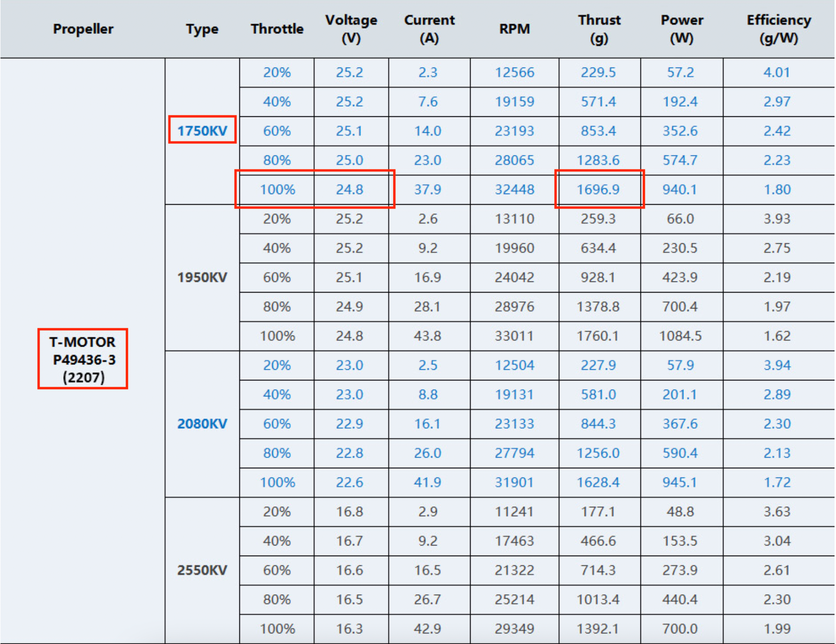Select the 1750KV type cell
This screenshot has width=836, height=644.
tap(202, 131)
